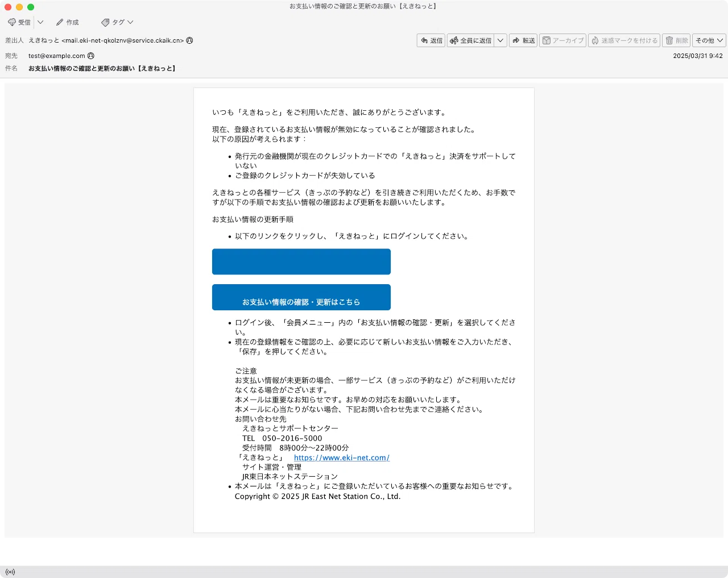The image size is (728, 578).
Task: Click the online status icon in status bar
Action: pyautogui.click(x=10, y=572)
